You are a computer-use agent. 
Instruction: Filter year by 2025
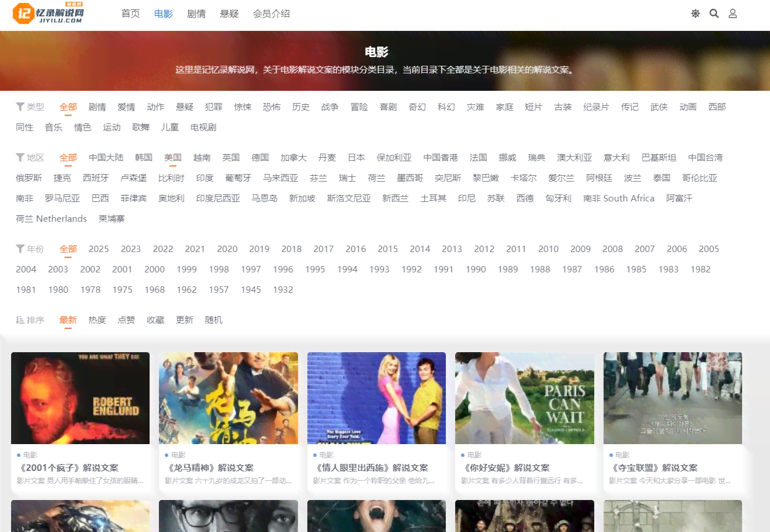point(99,249)
